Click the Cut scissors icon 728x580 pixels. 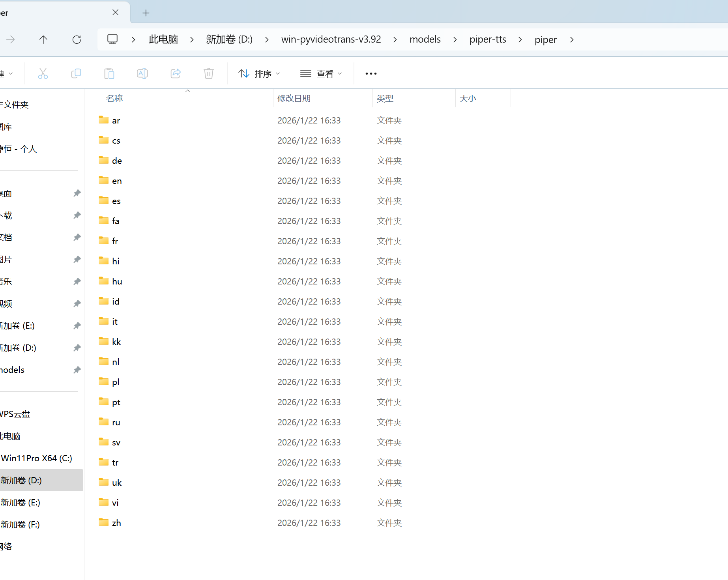[x=43, y=73]
